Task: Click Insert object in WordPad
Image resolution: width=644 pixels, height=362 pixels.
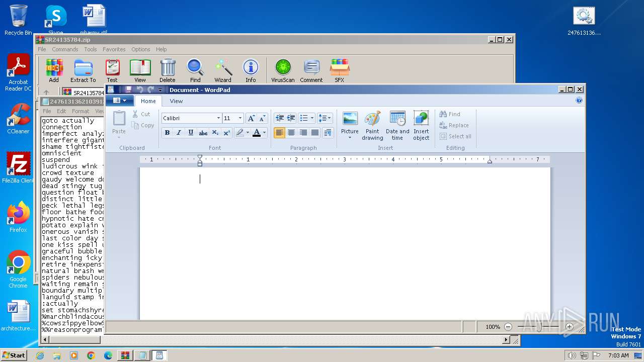Action: coord(421,126)
